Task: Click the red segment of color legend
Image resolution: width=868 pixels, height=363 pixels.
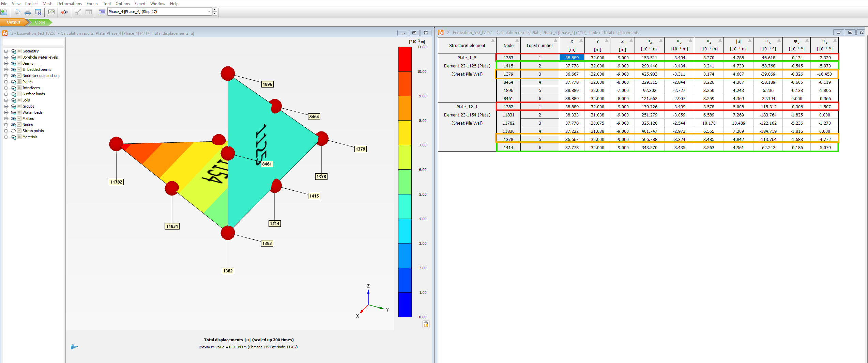Action: click(405, 59)
